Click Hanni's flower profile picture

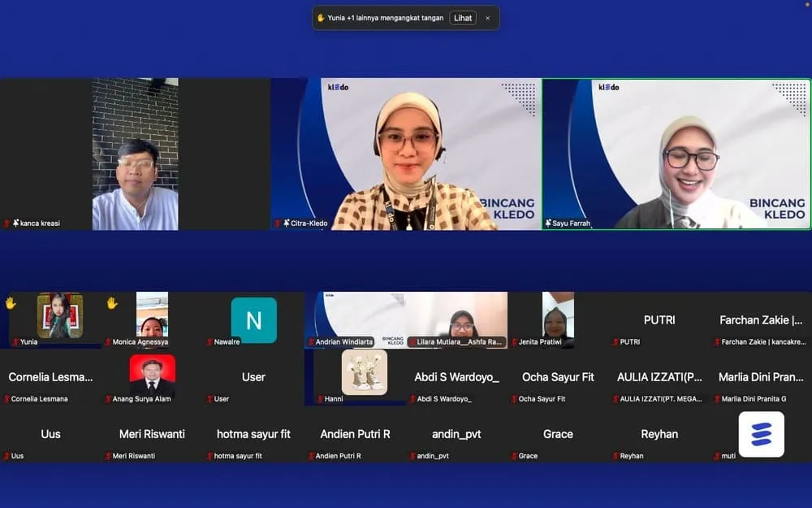(365, 372)
